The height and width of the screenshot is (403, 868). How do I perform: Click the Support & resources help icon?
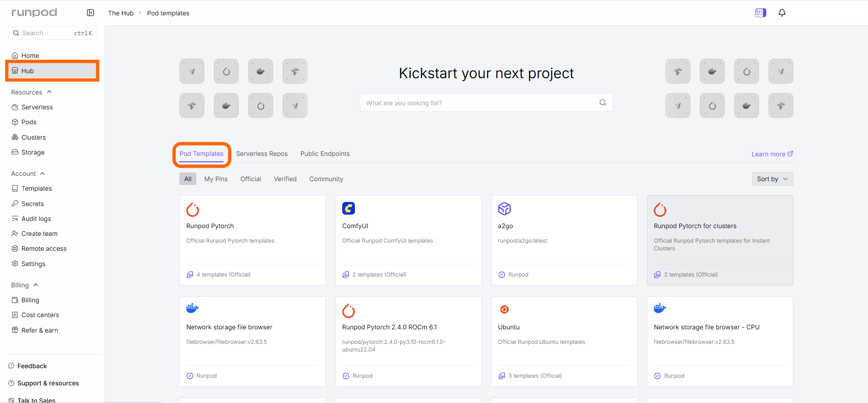(x=11, y=383)
